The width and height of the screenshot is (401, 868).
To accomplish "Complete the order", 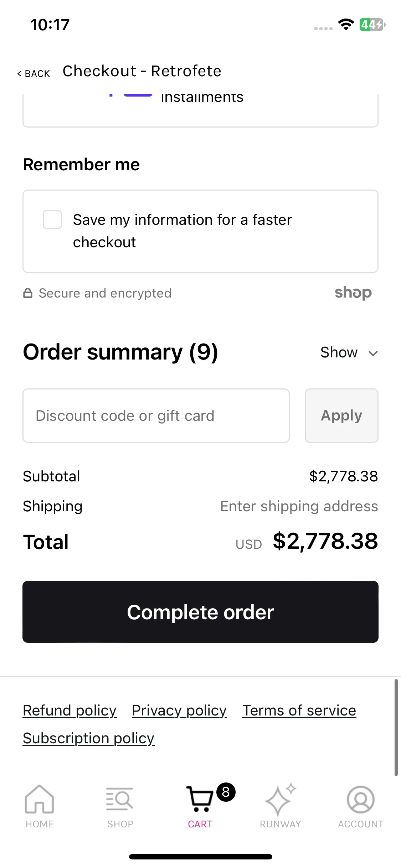I will point(200,612).
